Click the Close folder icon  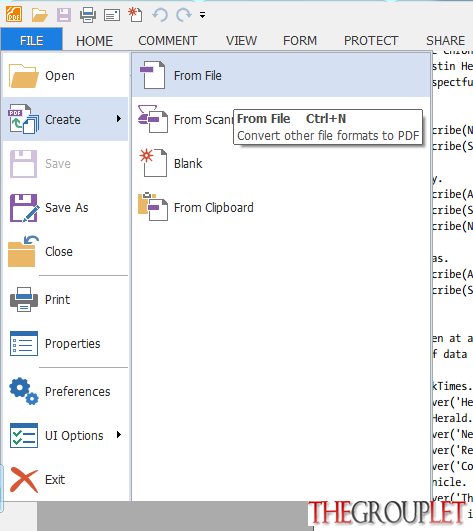pyautogui.click(x=23, y=251)
